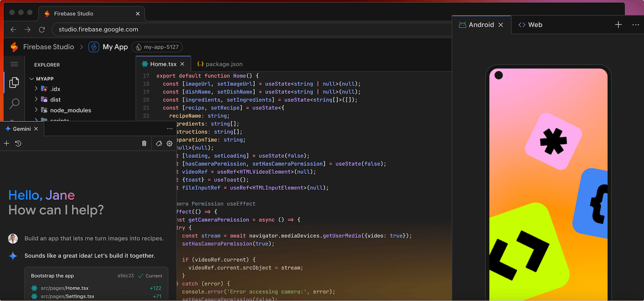Viewport: 644px width, 301px height.
Task: Click the EXPLORER panel header
Action: pyautogui.click(x=47, y=65)
